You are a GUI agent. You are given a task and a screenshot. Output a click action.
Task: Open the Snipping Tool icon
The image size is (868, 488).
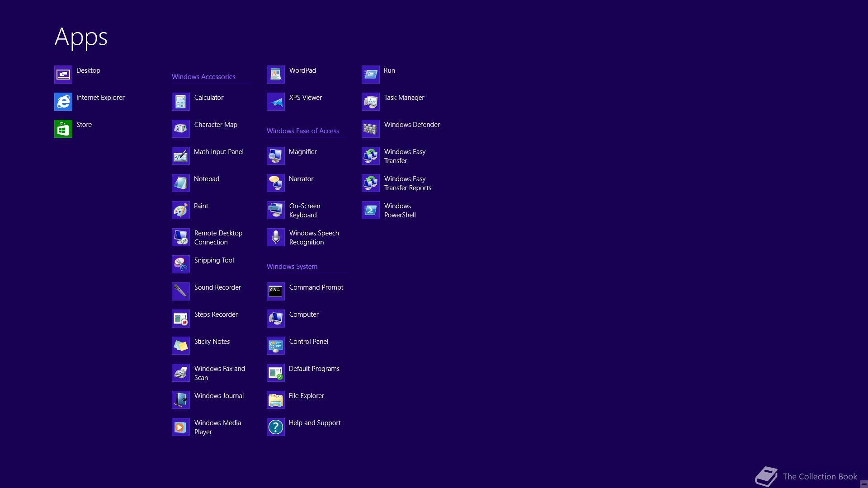[x=181, y=264]
